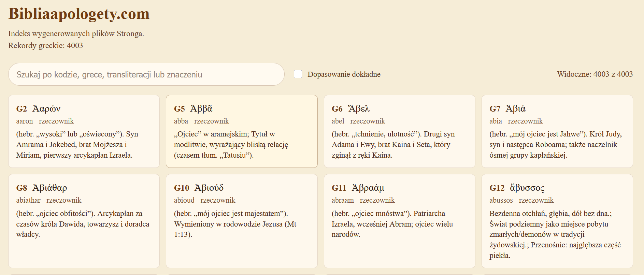Image resolution: width=644 pixels, height=275 pixels.
Task: Open the G6 Ἄβελ entry card
Action: (399, 131)
